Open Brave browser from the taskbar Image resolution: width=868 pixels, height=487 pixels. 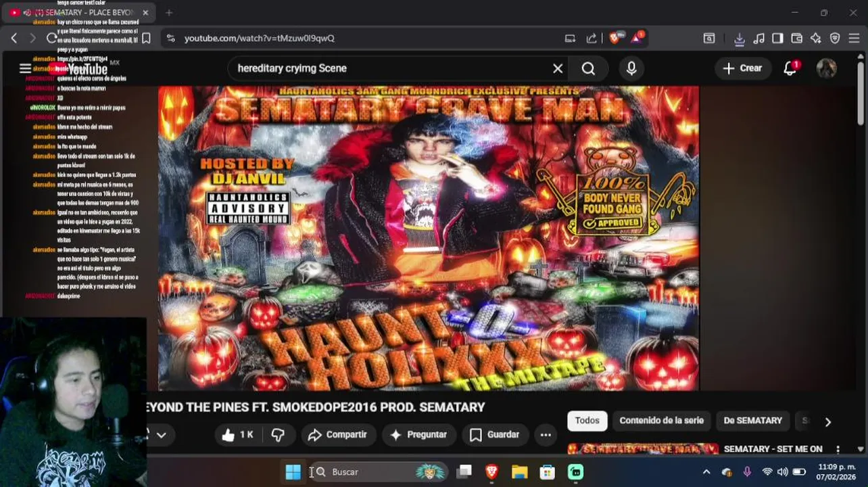491,472
